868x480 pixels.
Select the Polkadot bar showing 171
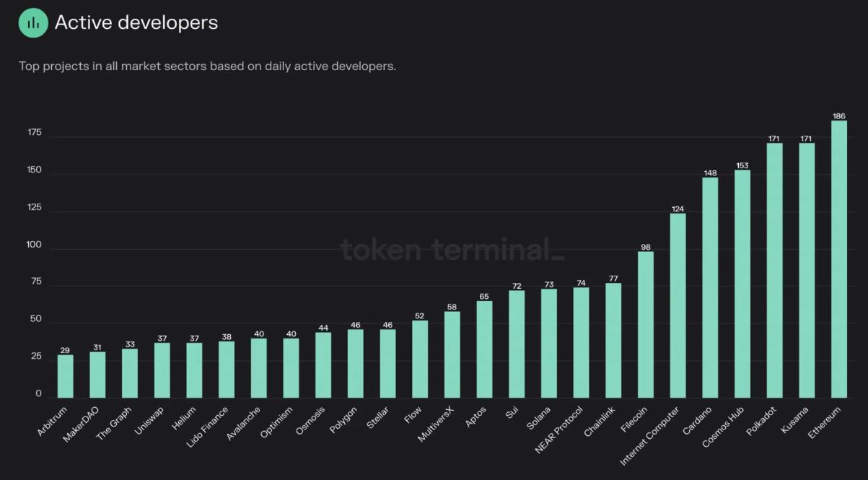[x=775, y=271]
